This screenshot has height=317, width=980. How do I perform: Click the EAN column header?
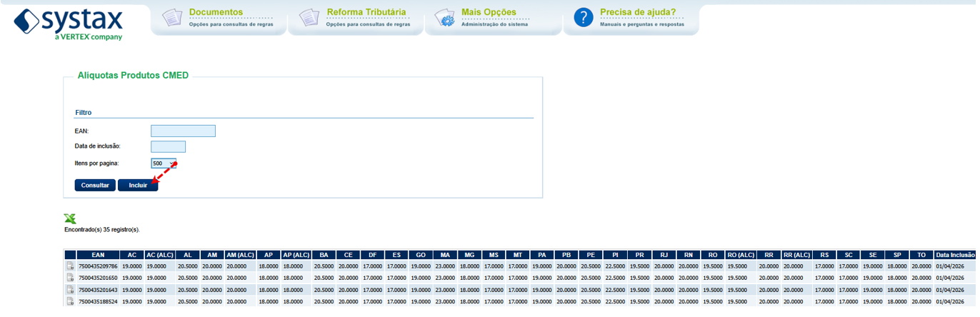click(99, 255)
